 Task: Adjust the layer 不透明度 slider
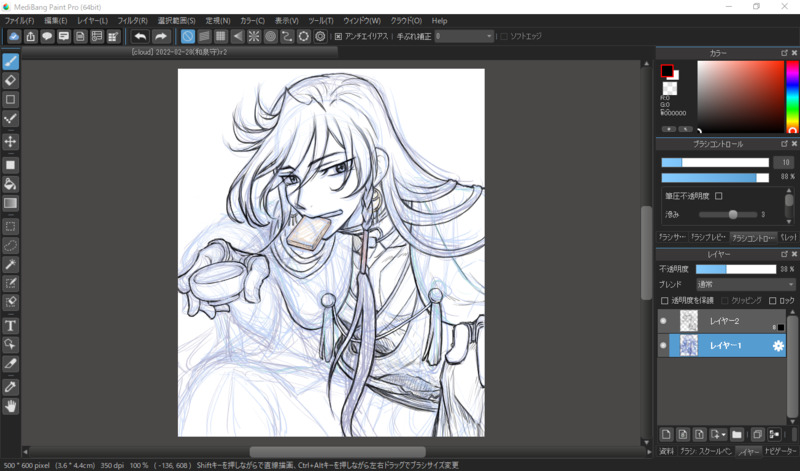[x=736, y=269]
